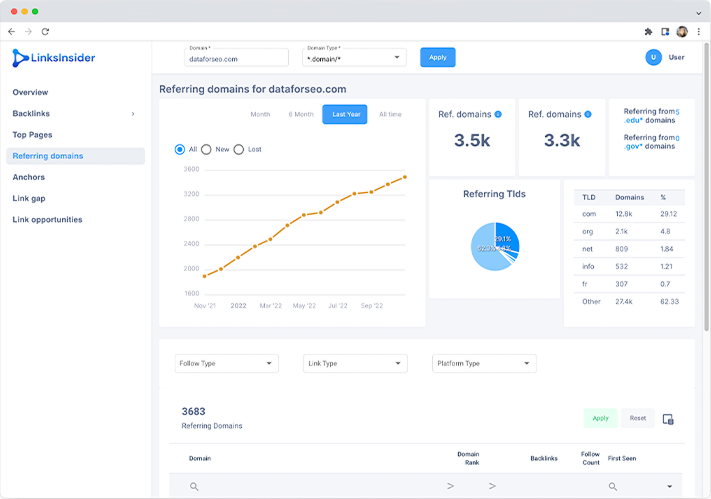
Task: Click the blue User avatar icon
Action: pyautogui.click(x=653, y=57)
